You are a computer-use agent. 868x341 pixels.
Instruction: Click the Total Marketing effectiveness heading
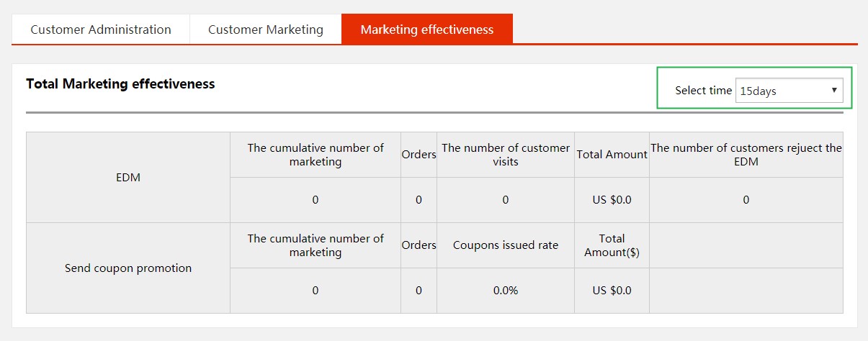(x=120, y=84)
